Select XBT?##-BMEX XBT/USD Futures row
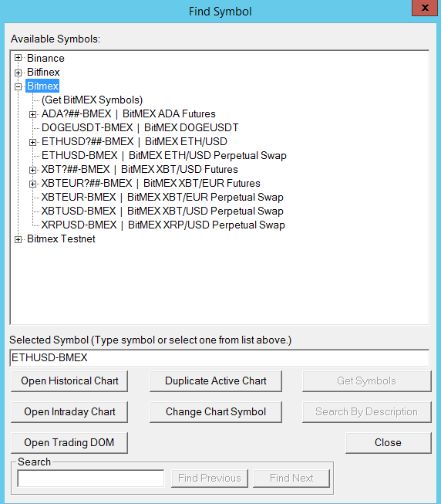 (x=140, y=169)
